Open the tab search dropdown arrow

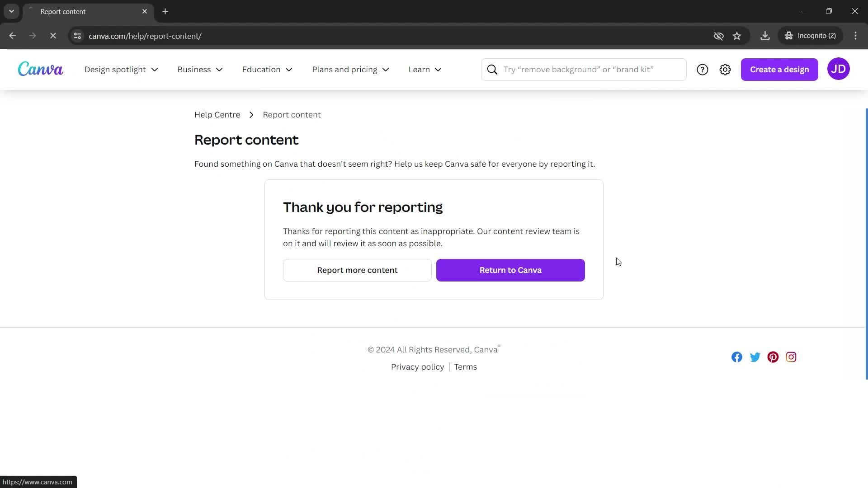11,11
